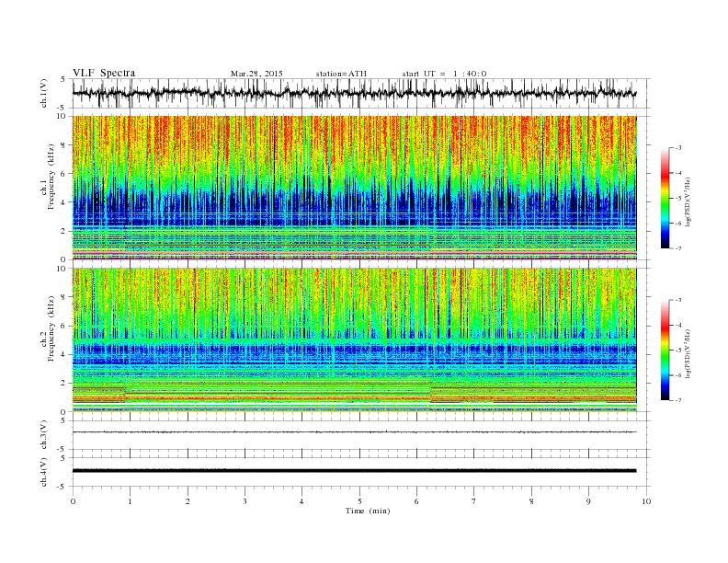
Task: Click the '-3' tick on ch.1 color bar
Action: click(678, 148)
